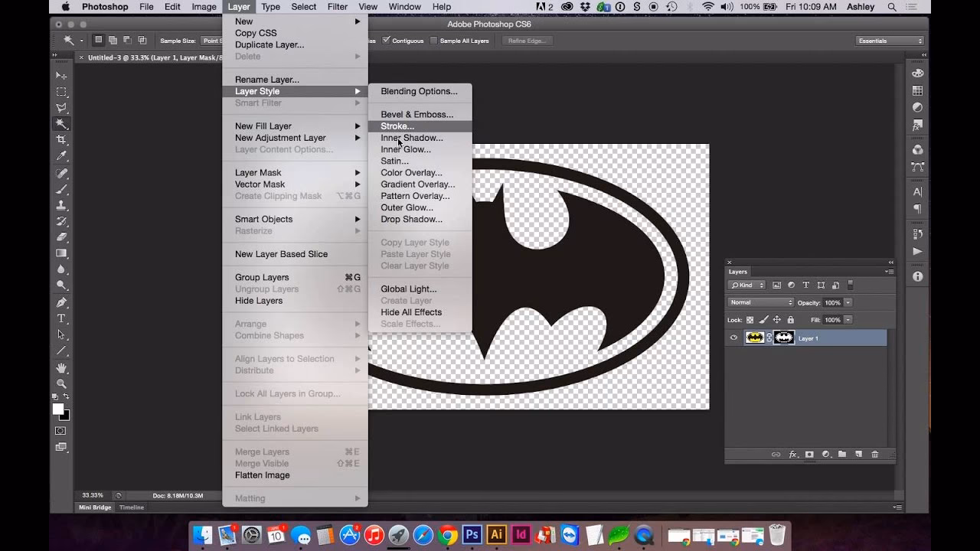Open the Window menu
Screen dimensions: 980x551
pyautogui.click(x=405, y=7)
